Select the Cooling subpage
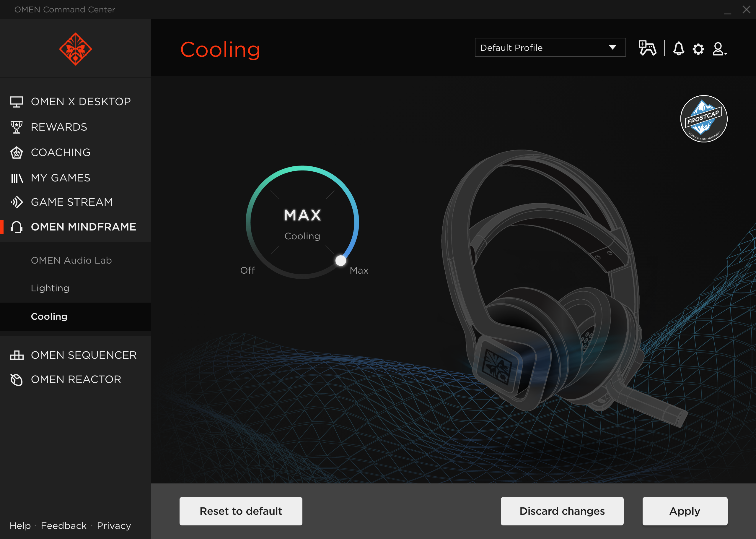 (x=76, y=316)
